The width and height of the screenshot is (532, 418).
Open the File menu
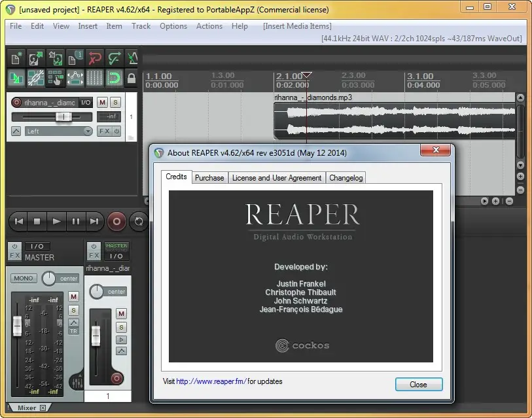click(x=16, y=26)
